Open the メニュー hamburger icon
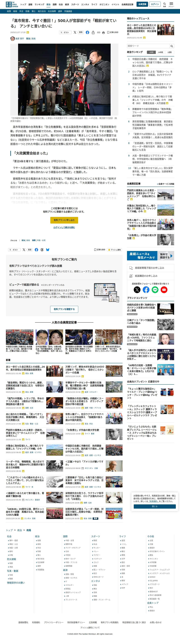This screenshot has width=180, height=644. pyautogui.click(x=171, y=4)
